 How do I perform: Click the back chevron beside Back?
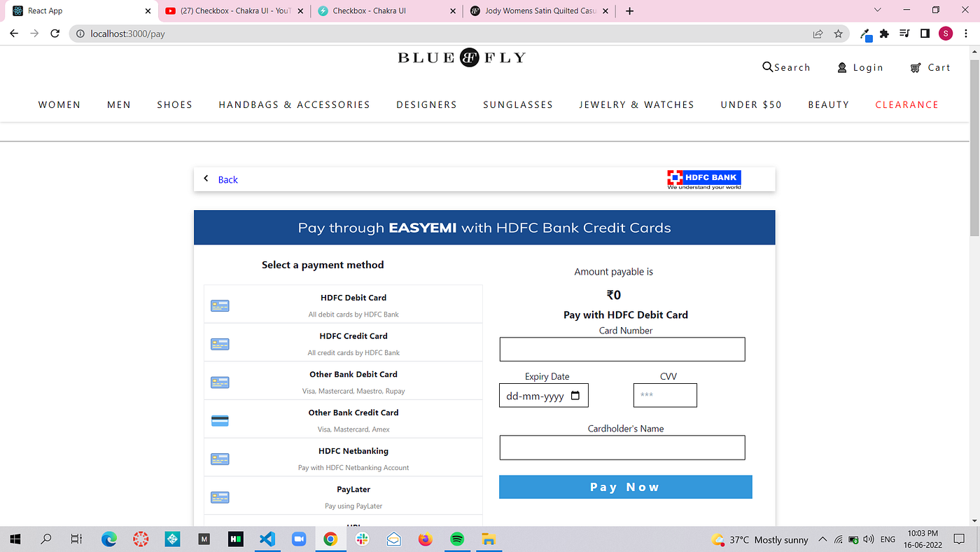(206, 179)
